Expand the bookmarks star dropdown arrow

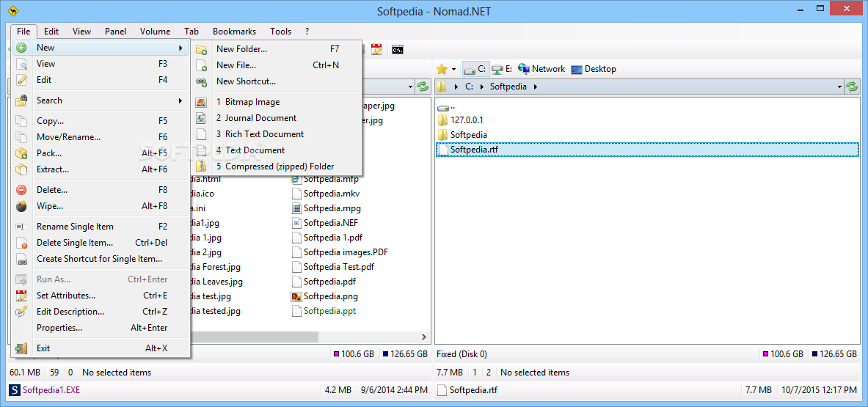point(453,70)
